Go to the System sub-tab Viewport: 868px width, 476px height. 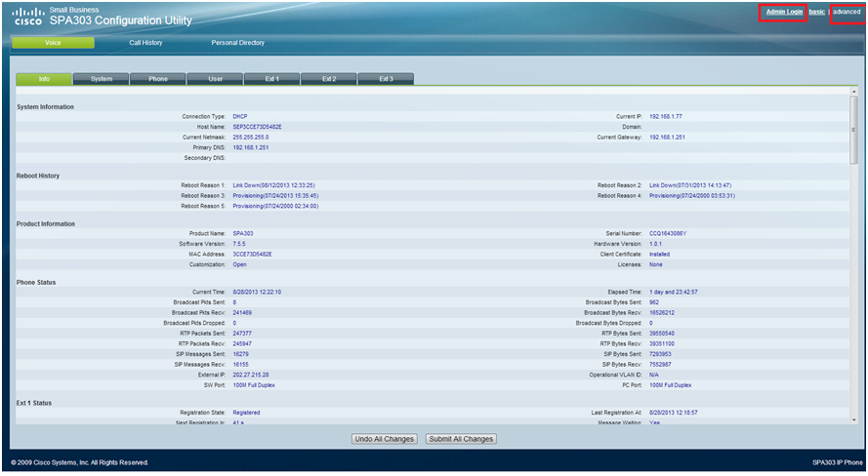click(101, 78)
